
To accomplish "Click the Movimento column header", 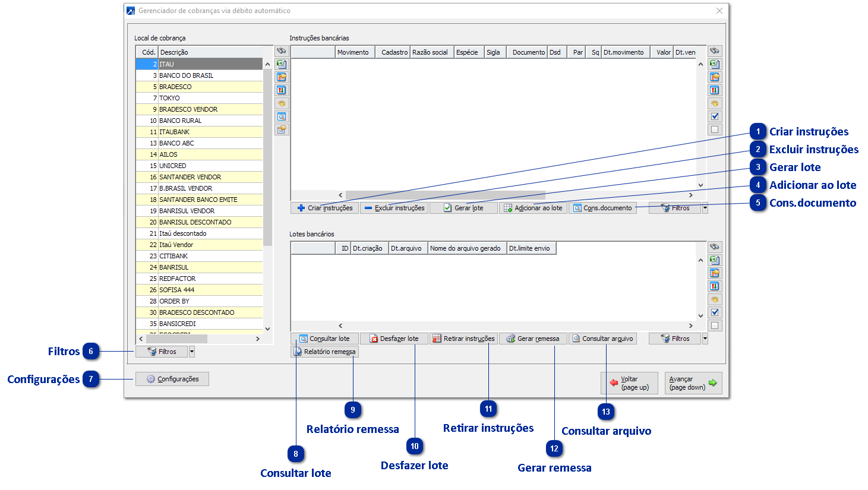I will [355, 52].
